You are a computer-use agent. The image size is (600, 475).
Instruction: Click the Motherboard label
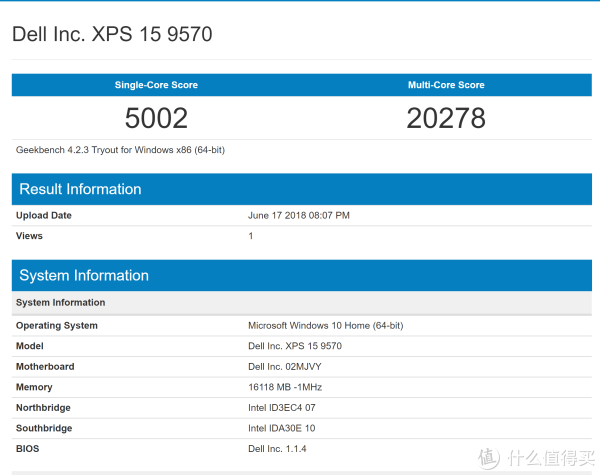pos(45,367)
